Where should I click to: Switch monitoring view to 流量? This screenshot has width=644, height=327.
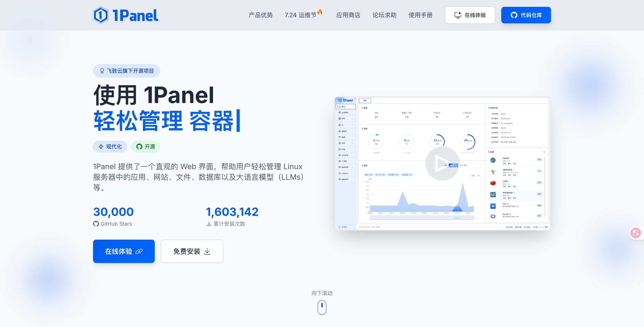446,165
